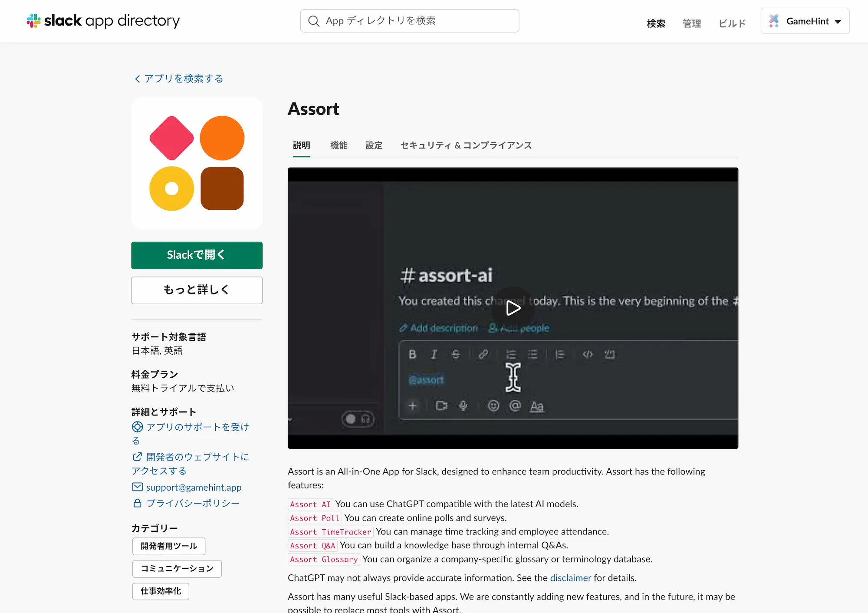Click the external link icon
This screenshot has width=868, height=613.
click(x=137, y=457)
